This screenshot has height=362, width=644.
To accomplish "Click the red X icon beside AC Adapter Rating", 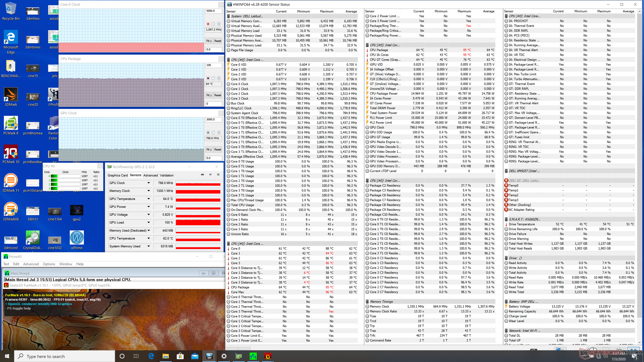I will tap(506, 209).
